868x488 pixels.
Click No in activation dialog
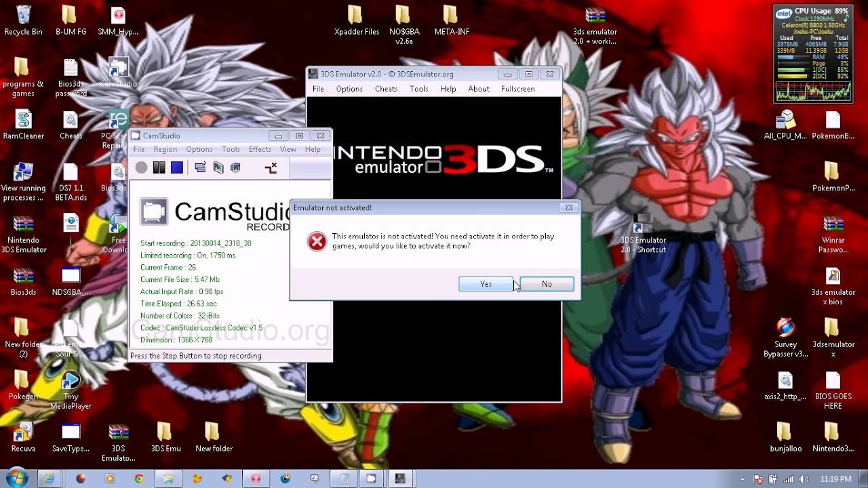point(547,284)
